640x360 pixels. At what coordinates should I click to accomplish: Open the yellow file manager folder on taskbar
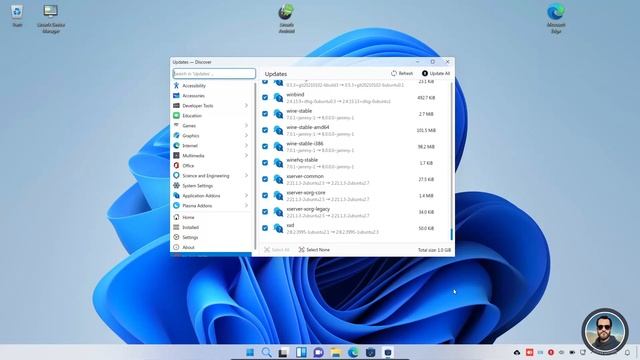tap(336, 352)
